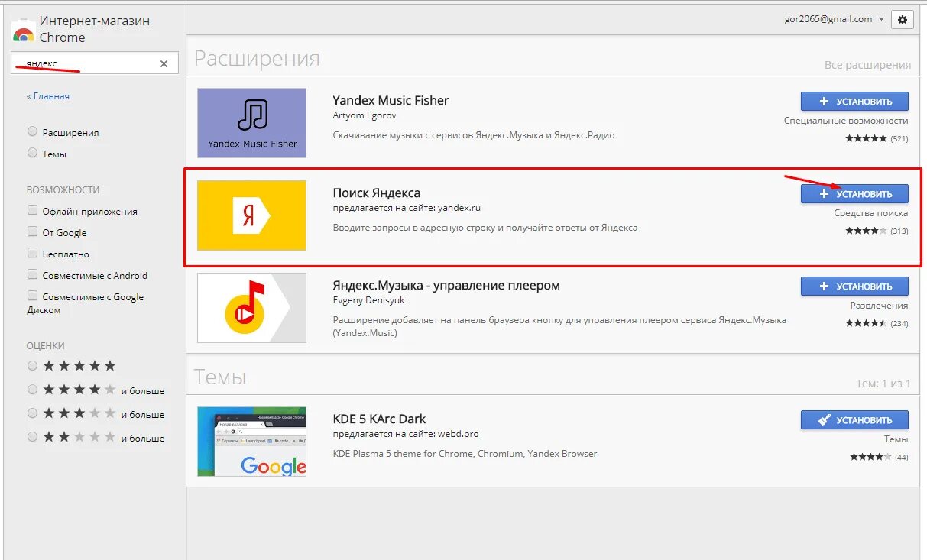Click star rating (313) of Поиск Яндекса
The image size is (927, 560).
pos(877,231)
